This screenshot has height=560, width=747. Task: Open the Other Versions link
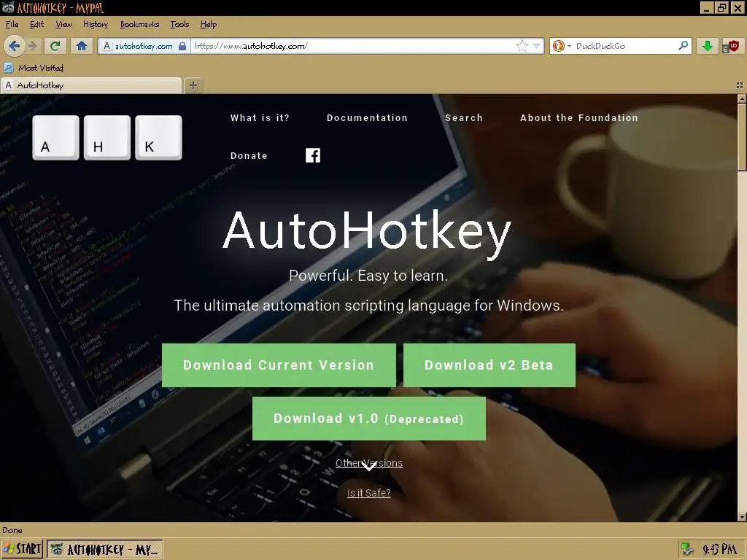(x=368, y=463)
